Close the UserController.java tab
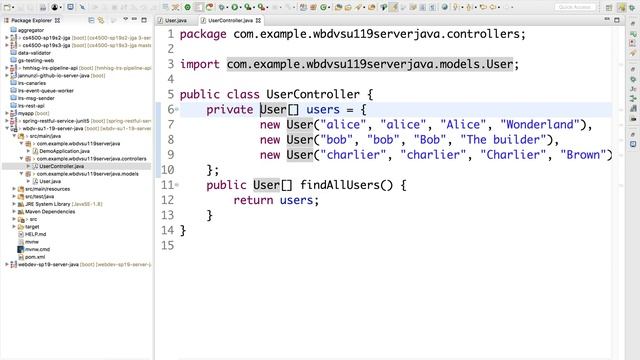The width and height of the screenshot is (640, 360). point(258,20)
